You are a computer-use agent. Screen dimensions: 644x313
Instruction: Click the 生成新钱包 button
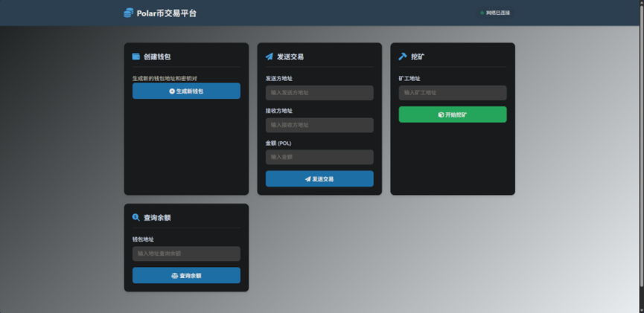[x=186, y=91]
